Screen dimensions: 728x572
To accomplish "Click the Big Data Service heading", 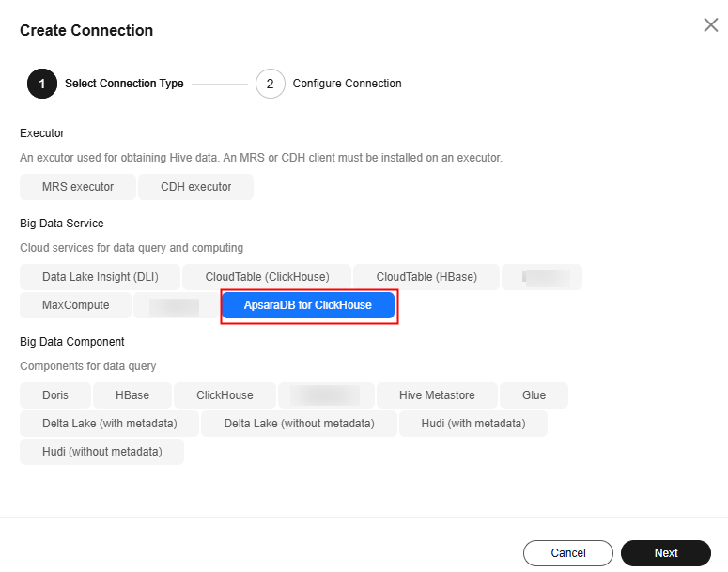I will [x=62, y=224].
